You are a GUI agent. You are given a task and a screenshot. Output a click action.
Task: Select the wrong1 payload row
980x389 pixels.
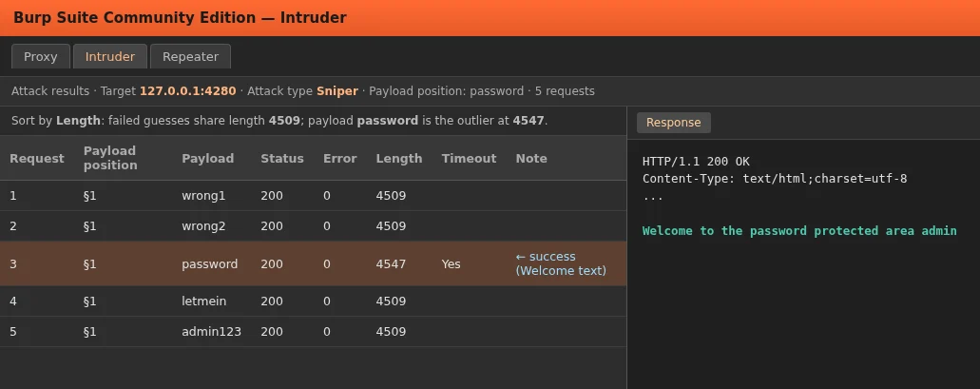click(x=313, y=196)
